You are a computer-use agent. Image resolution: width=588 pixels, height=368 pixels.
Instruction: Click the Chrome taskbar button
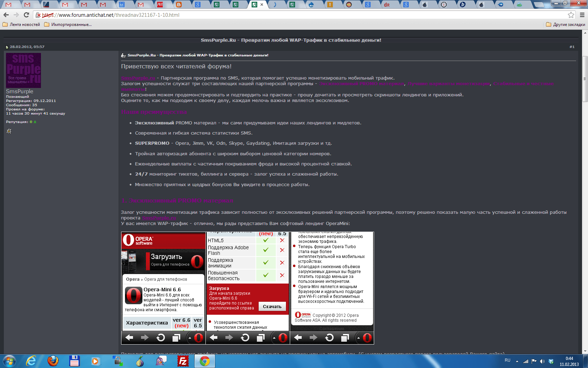coord(205,361)
